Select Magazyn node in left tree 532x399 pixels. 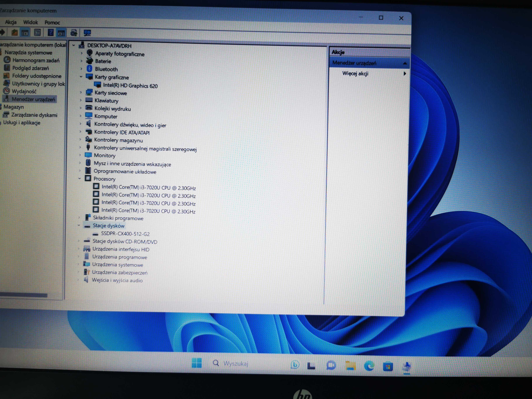13,107
